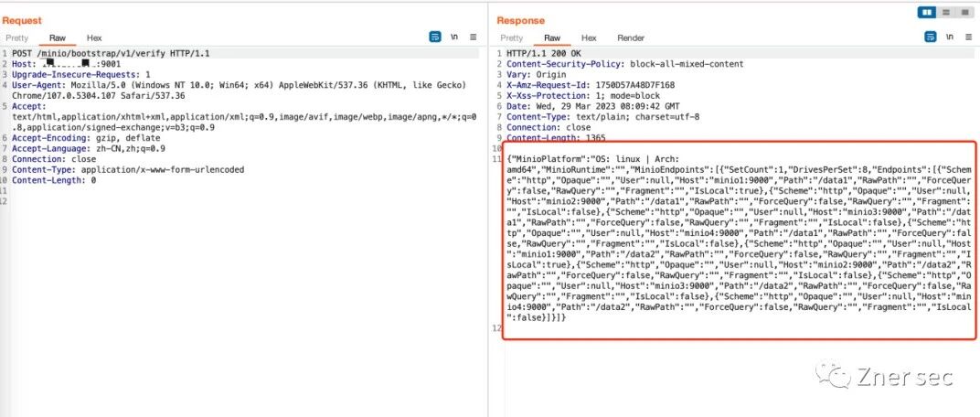Click Content-Type: text/plain response header
Image resolution: width=980 pixels, height=417 pixels.
603,116
